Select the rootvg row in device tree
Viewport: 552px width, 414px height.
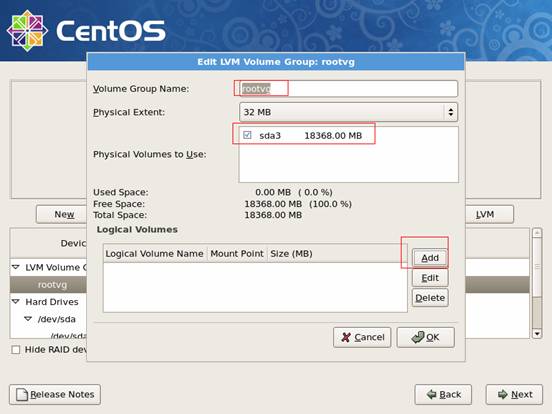tap(49, 284)
